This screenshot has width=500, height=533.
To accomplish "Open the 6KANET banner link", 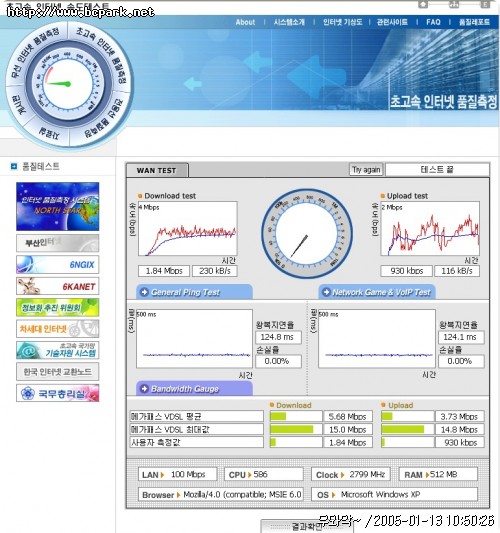I will [57, 286].
